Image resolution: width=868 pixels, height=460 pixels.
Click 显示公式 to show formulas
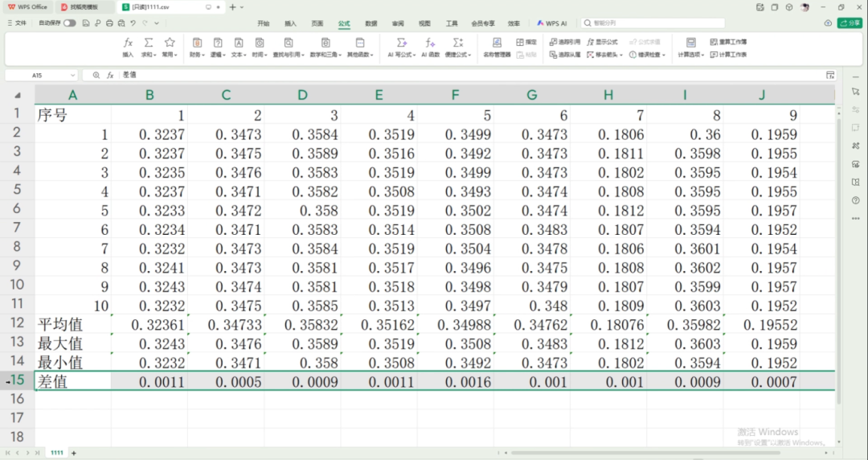tap(602, 42)
